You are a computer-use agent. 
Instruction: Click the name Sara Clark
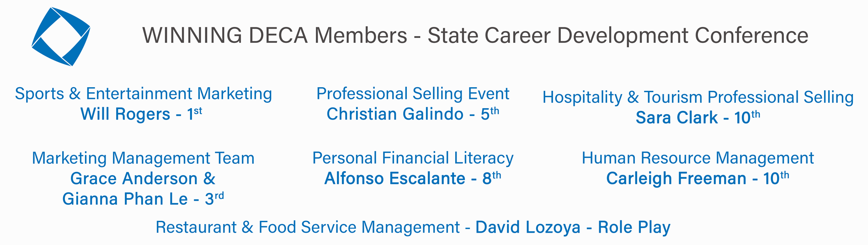click(x=676, y=118)
